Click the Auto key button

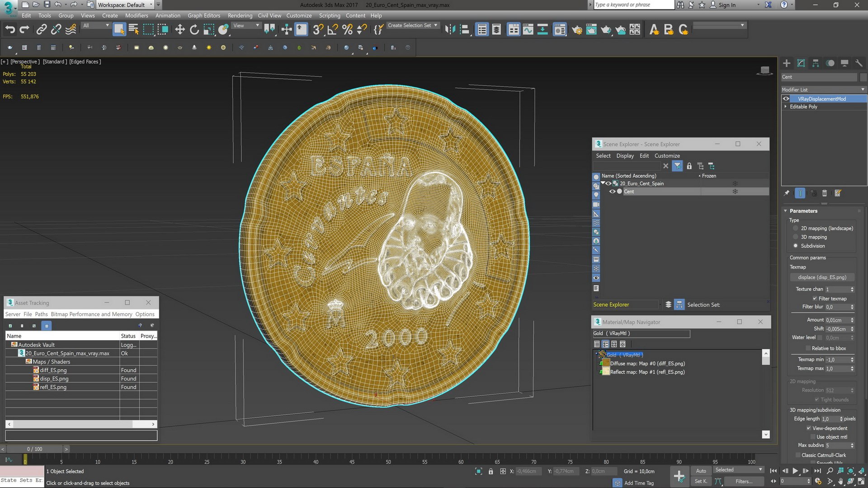tap(701, 471)
